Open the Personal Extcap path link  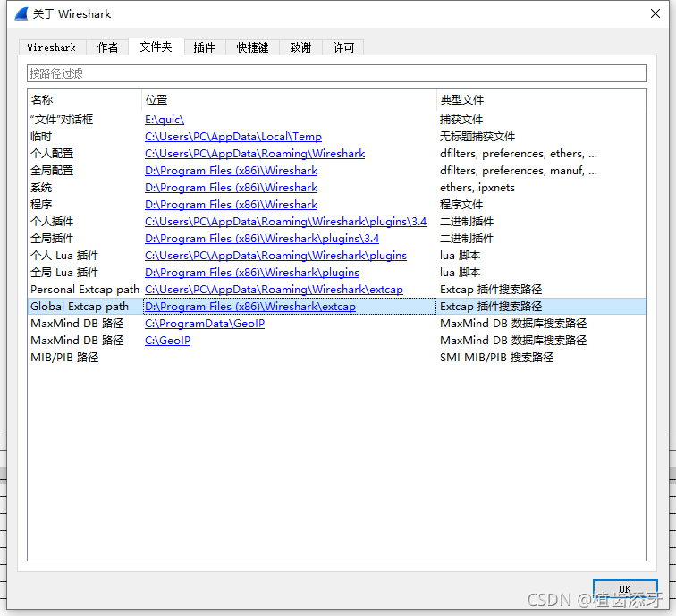point(274,290)
